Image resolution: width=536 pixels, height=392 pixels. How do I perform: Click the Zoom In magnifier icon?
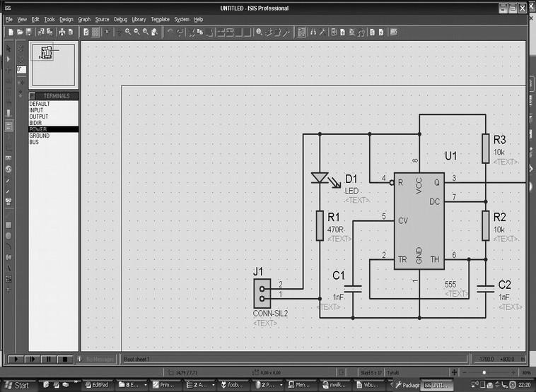[128, 32]
